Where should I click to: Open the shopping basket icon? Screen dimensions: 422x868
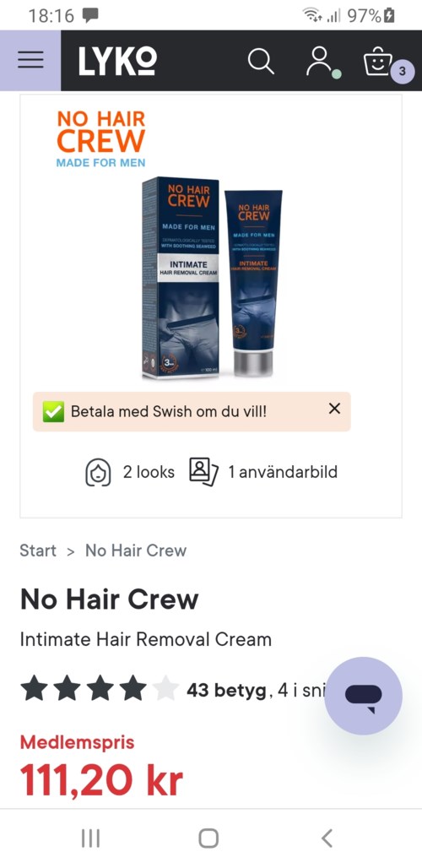pyautogui.click(x=378, y=61)
